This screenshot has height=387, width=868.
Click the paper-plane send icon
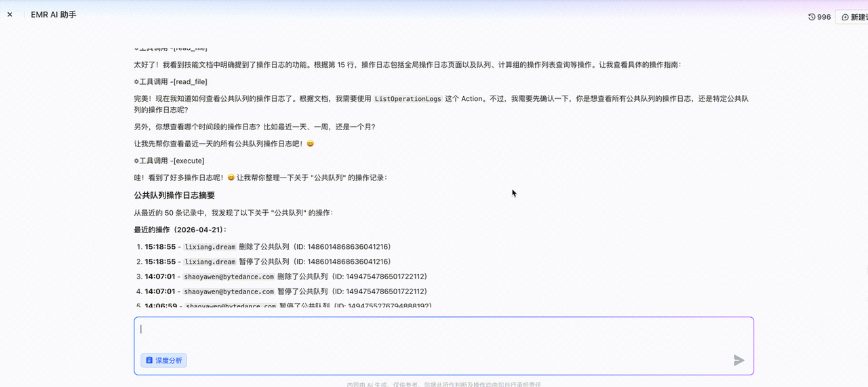pyautogui.click(x=739, y=361)
